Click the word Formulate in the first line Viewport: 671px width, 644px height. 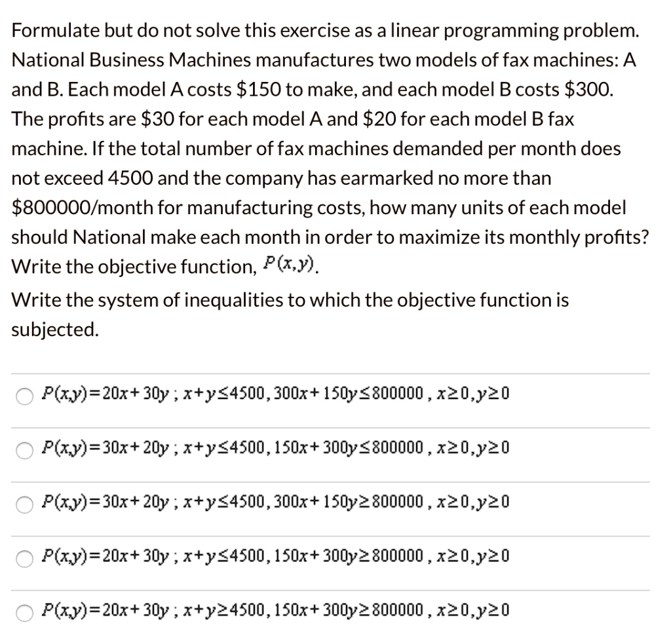tap(47, 30)
